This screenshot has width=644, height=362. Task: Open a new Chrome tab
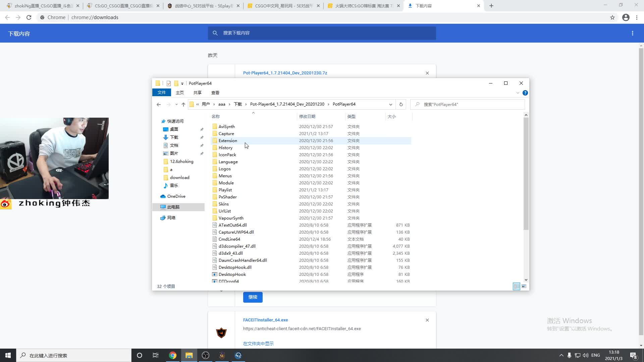click(491, 6)
